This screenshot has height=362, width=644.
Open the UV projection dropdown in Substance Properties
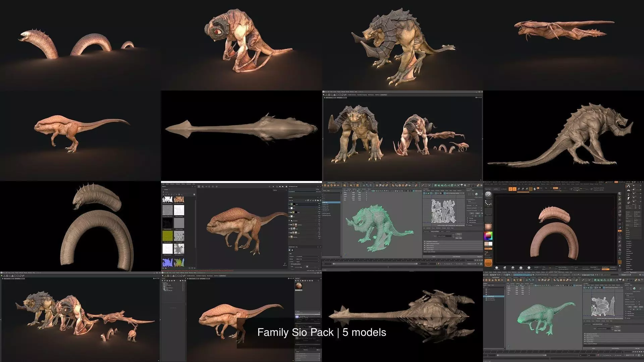(x=307, y=256)
